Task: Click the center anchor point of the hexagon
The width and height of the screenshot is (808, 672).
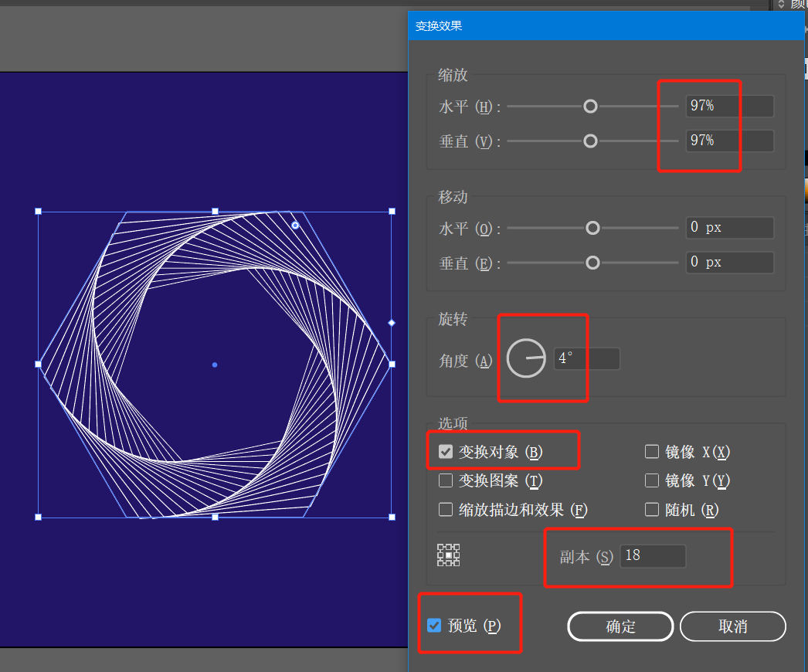Action: click(x=215, y=365)
